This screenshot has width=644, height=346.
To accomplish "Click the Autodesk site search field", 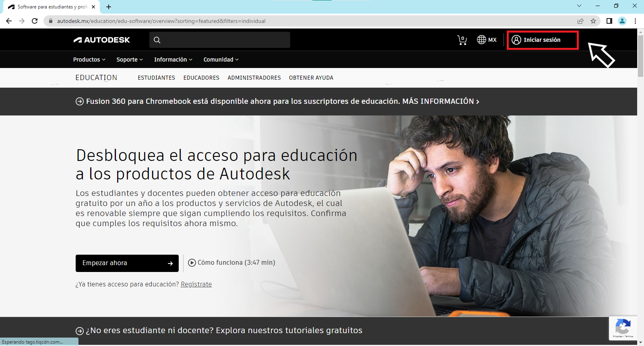I will click(x=220, y=40).
